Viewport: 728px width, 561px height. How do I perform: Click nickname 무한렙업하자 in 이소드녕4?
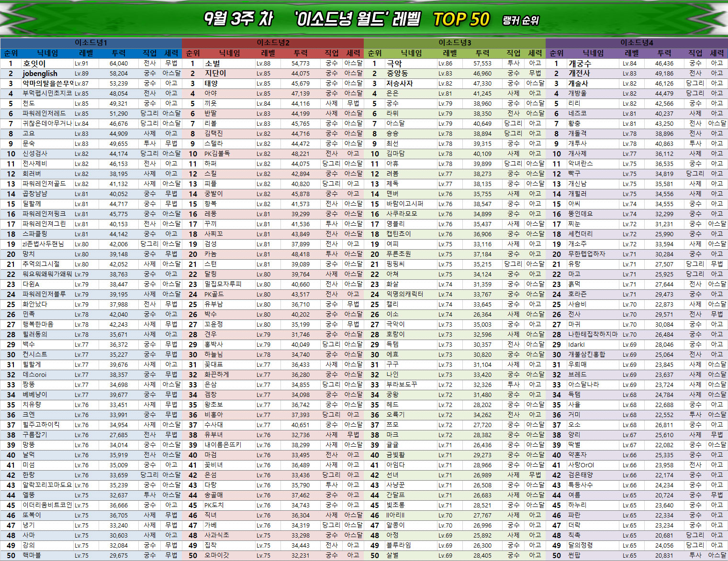(x=586, y=254)
